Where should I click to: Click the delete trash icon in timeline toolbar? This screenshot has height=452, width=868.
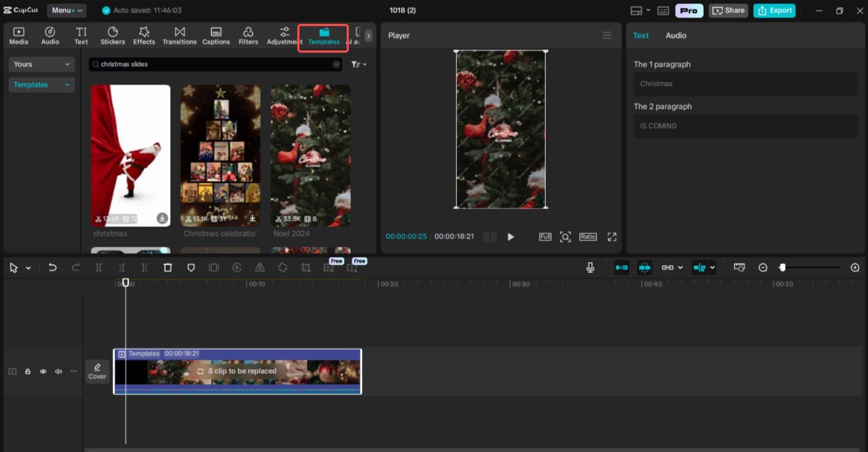tap(167, 268)
